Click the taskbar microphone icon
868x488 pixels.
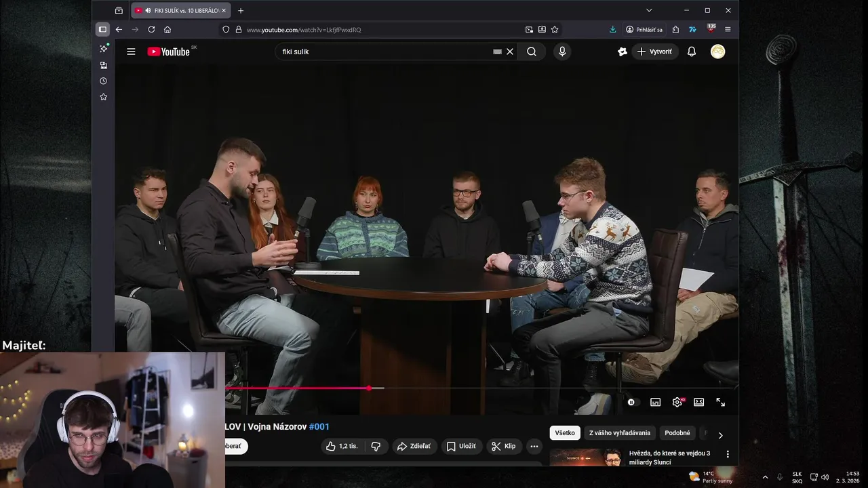(x=780, y=477)
